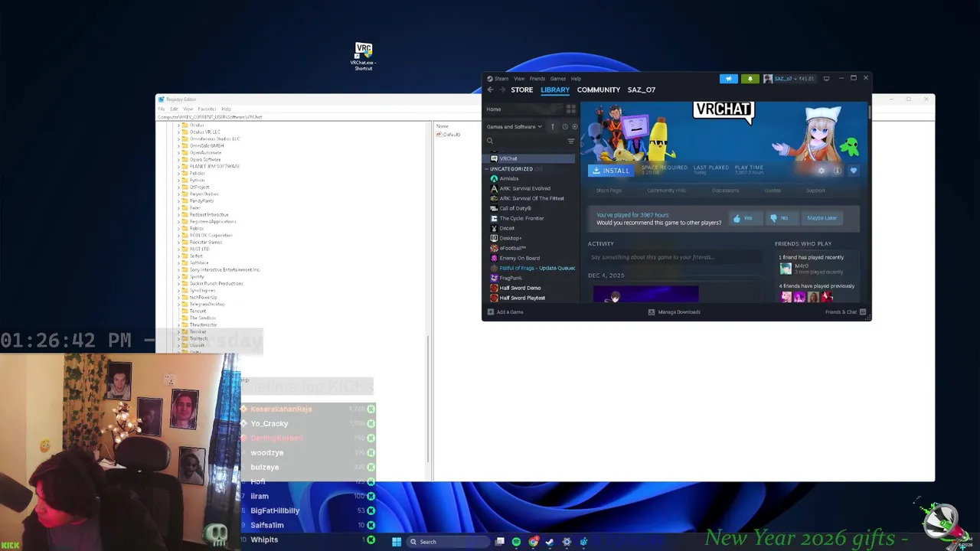980x551 pixels.
Task: Open Chrome from the taskbar
Action: coord(533,542)
